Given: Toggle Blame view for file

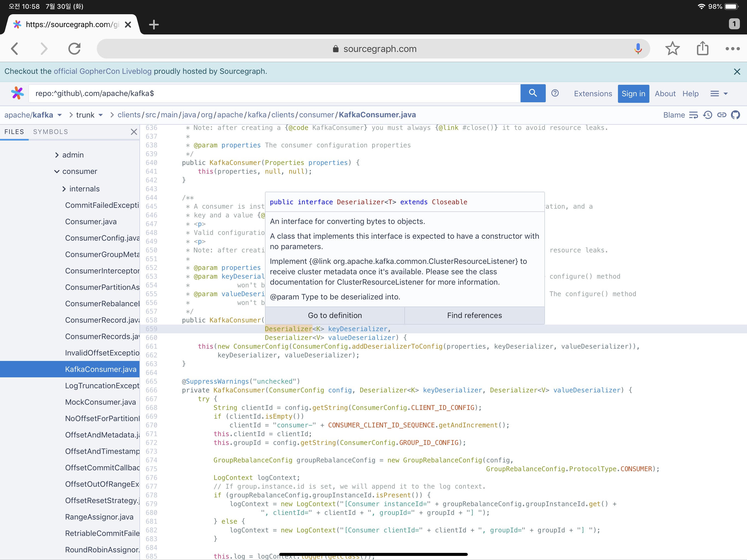Looking at the screenshot, I should pos(674,115).
